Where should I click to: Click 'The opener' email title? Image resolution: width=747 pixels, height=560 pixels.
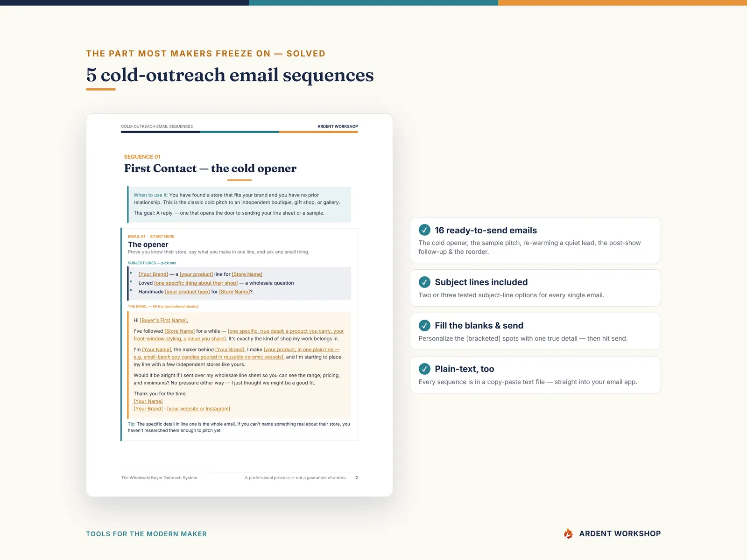pos(148,245)
